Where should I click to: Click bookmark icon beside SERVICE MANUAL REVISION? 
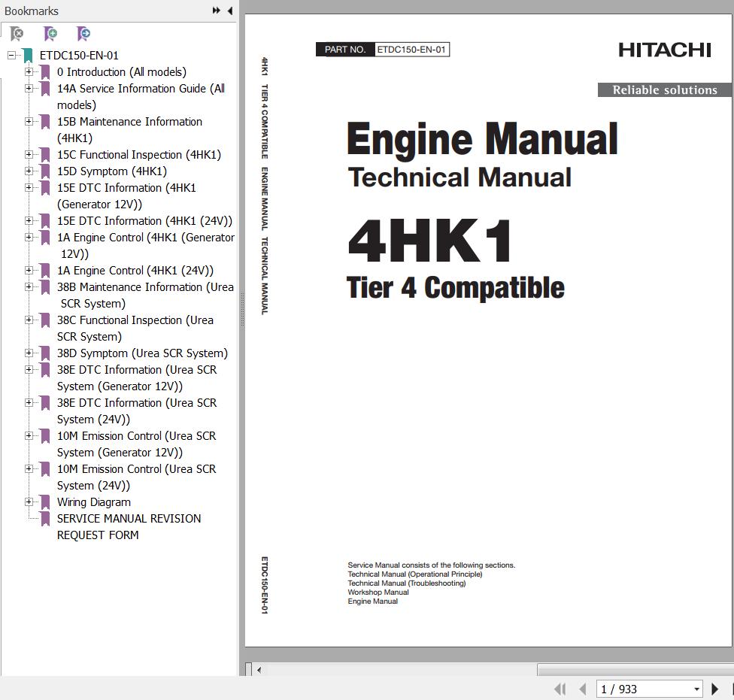(x=45, y=519)
